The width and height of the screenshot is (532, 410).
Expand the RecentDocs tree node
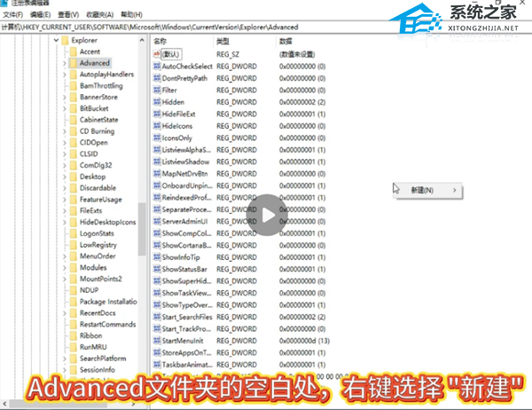65,313
